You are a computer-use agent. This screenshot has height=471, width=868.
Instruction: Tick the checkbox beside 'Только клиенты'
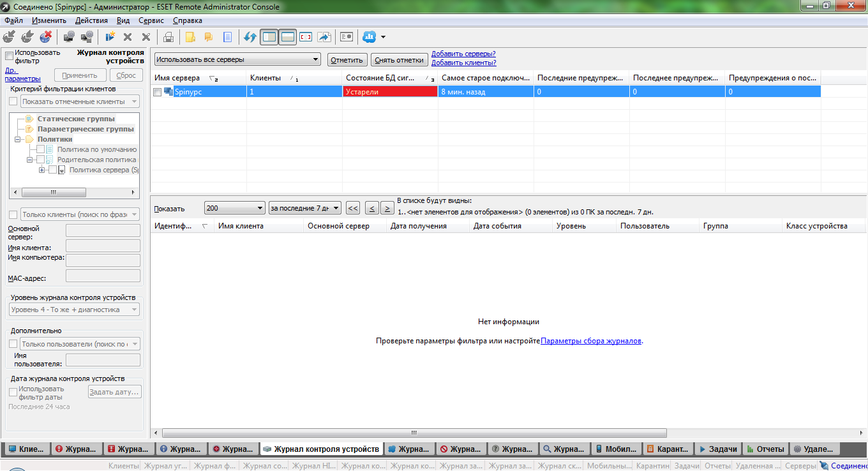13,214
